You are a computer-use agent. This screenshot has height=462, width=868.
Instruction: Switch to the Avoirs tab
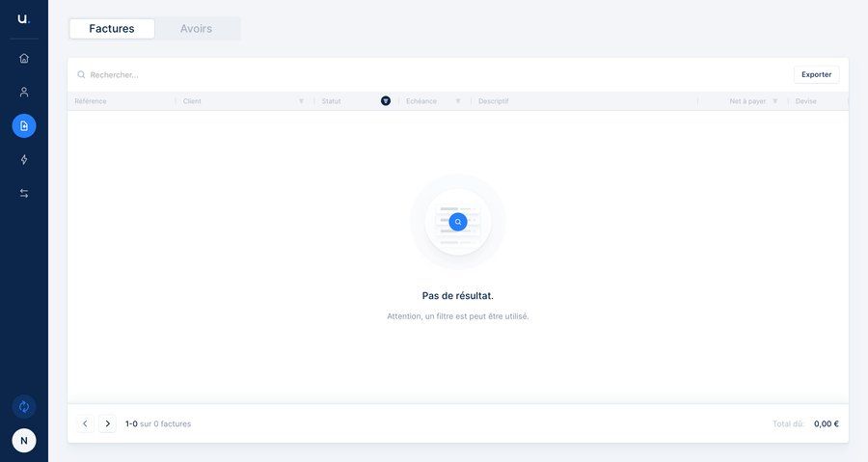point(196,29)
